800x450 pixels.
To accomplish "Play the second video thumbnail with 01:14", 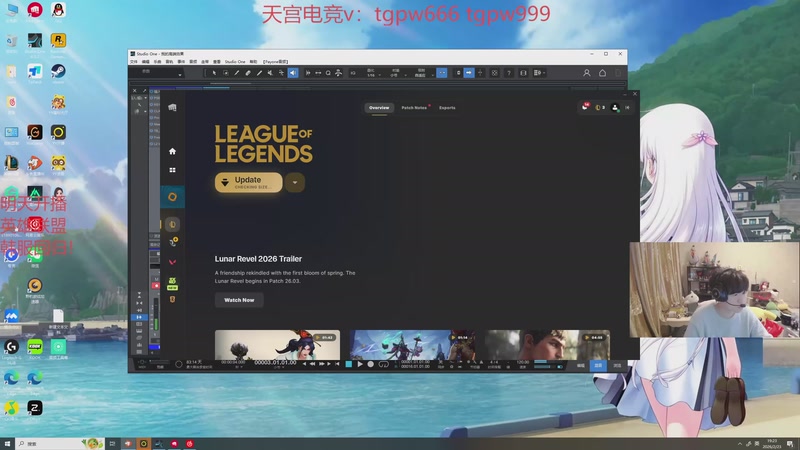I will coord(412,345).
